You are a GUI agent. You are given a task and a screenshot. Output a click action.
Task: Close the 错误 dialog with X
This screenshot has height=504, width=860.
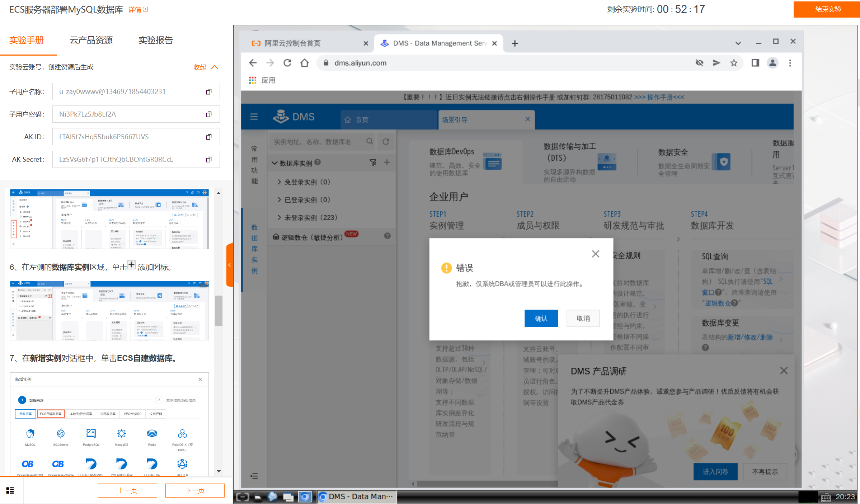click(x=596, y=254)
